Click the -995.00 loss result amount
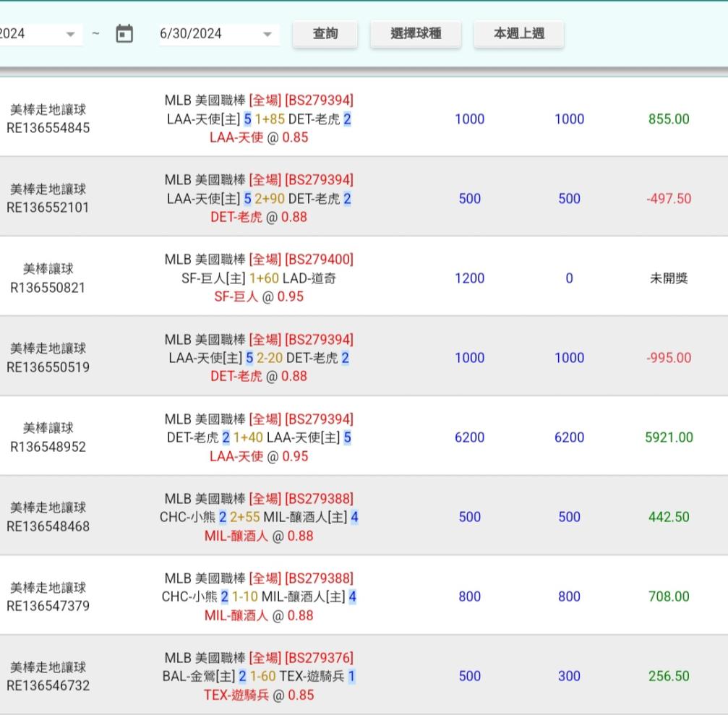 669,358
